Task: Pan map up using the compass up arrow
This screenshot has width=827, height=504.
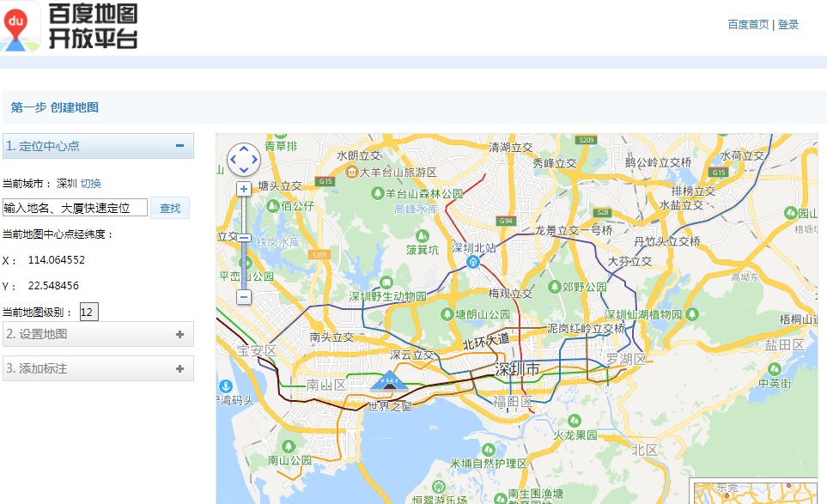Action: tap(243, 149)
